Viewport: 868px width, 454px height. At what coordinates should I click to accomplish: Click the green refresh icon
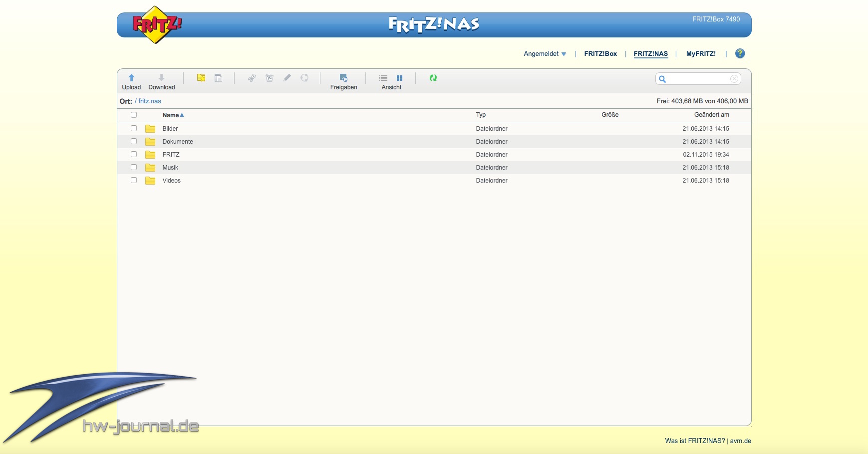click(x=433, y=78)
